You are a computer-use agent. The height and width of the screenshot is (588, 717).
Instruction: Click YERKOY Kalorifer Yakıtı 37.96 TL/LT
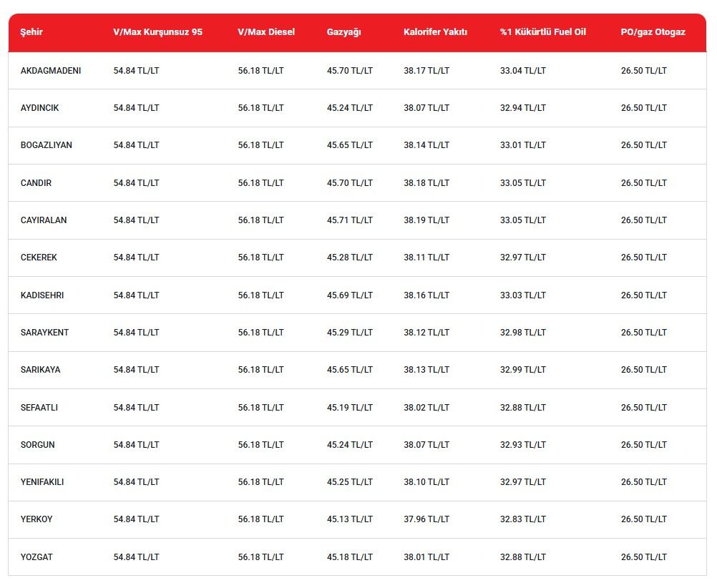[x=426, y=519]
